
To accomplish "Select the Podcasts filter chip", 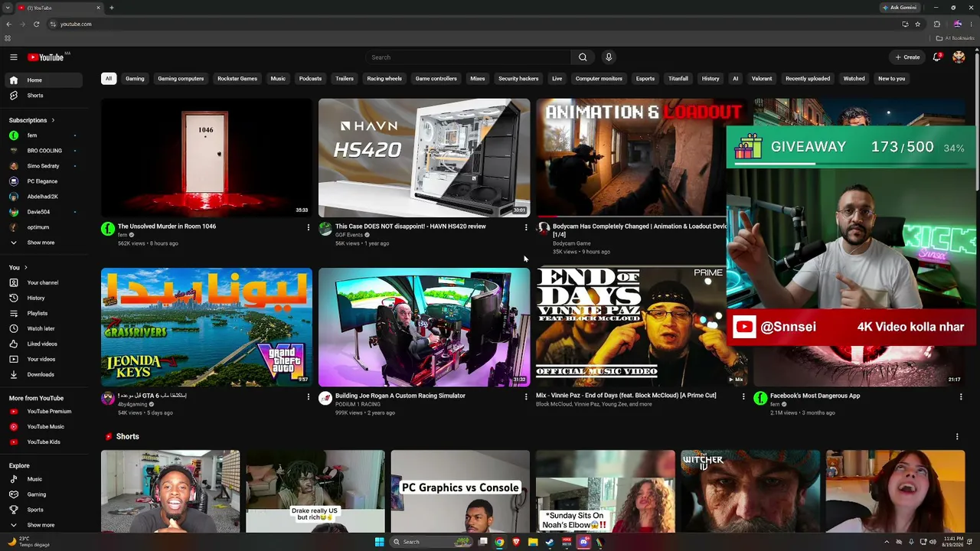I will (310, 79).
